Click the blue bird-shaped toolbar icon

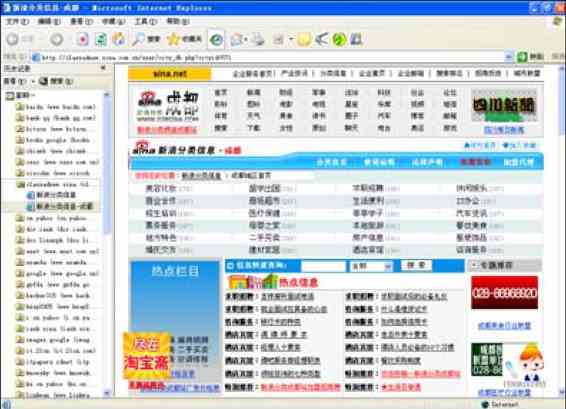(321, 39)
